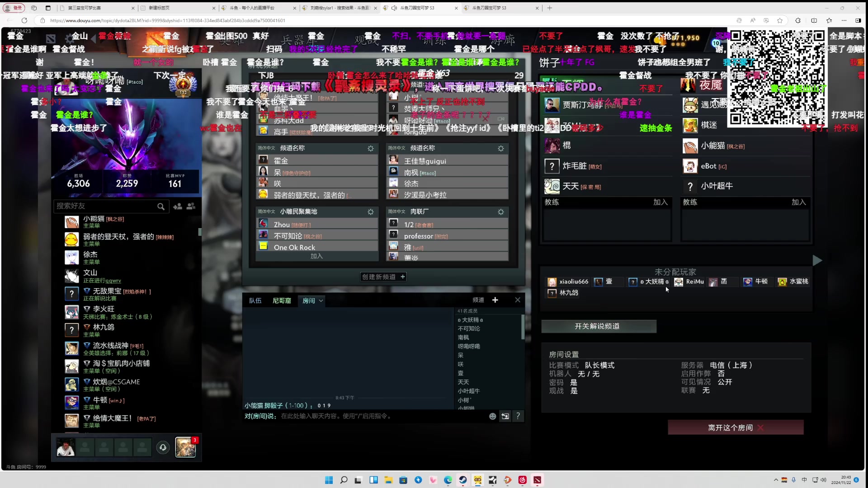Switch to browser tab 第三届宝可梦比赛
Viewport: 868px width, 488px height.
point(97,8)
